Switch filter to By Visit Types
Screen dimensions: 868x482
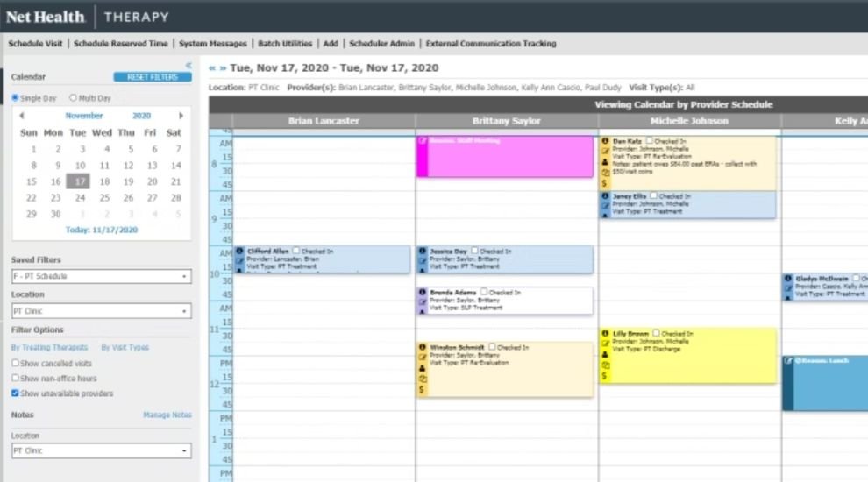point(125,348)
